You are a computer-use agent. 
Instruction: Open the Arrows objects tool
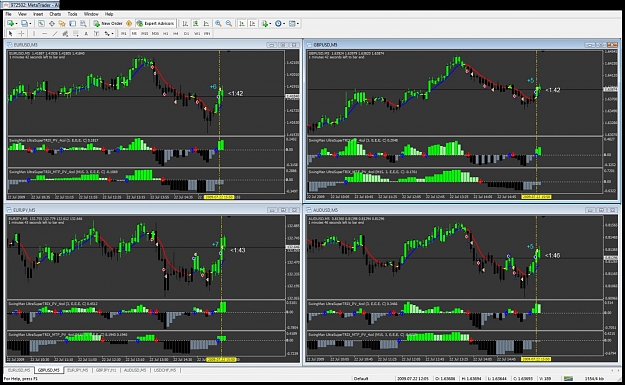[107, 33]
